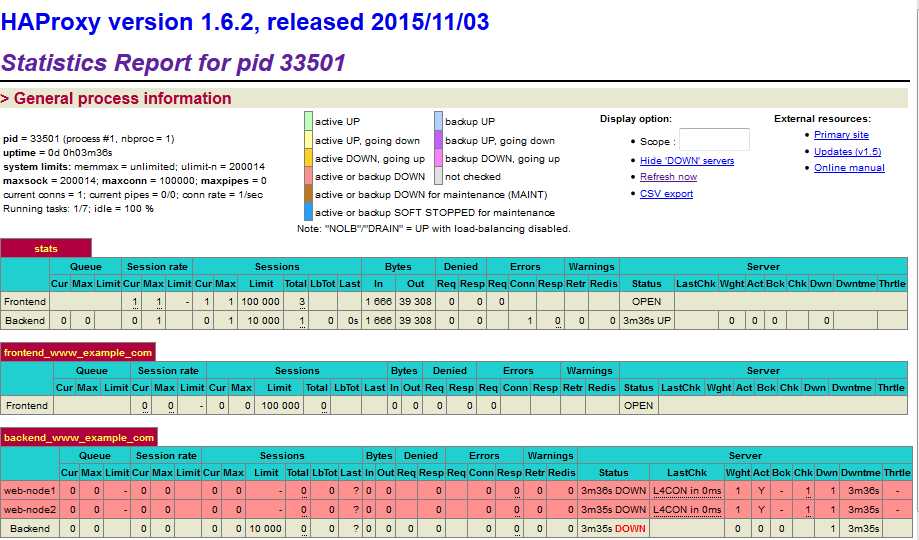Image resolution: width=919 pixels, height=540 pixels.
Task: Click the active UP, going down swatch
Action: pos(308,140)
